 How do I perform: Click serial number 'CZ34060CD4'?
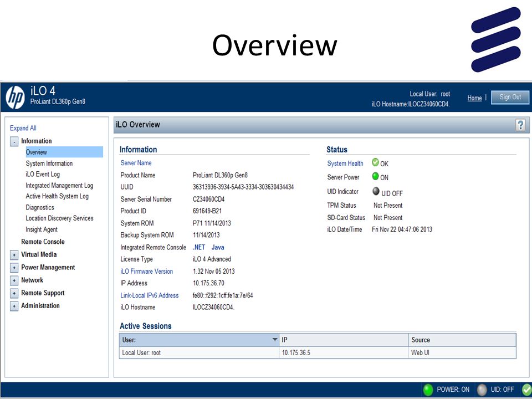tap(209, 199)
